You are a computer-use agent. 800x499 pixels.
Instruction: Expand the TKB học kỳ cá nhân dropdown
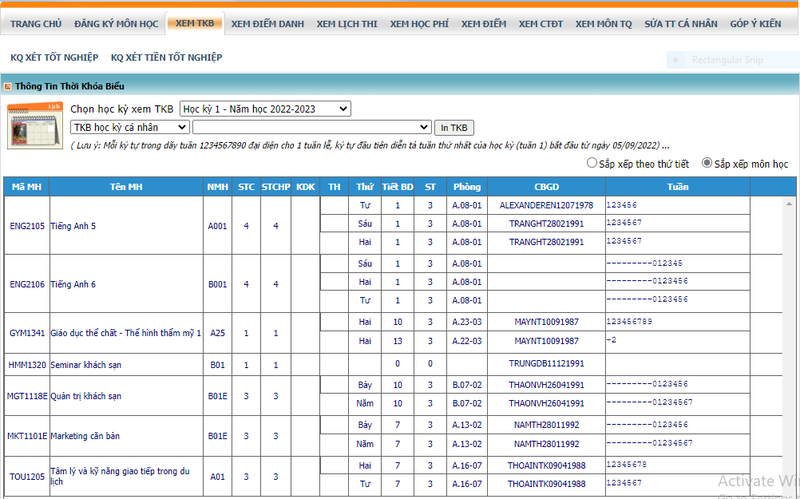pyautogui.click(x=129, y=127)
